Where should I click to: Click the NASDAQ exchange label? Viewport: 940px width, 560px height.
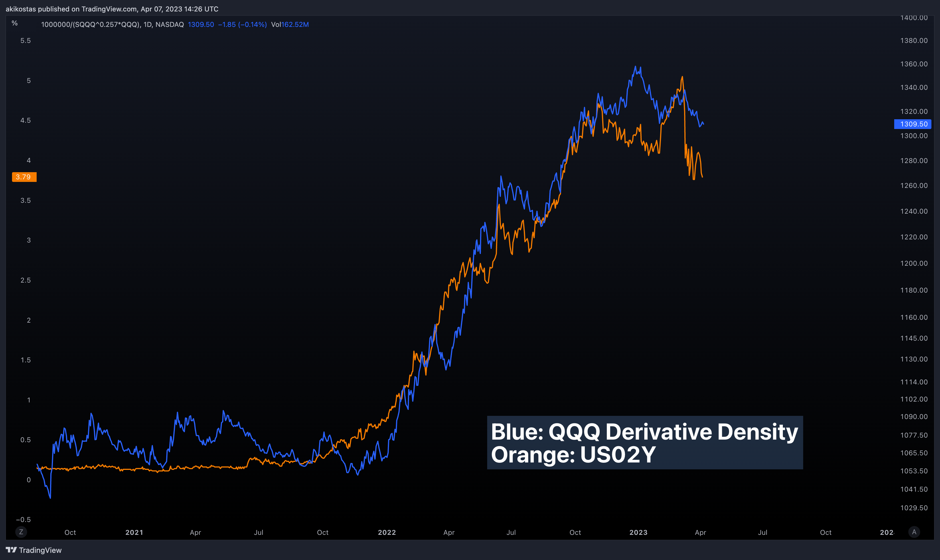coord(169,25)
